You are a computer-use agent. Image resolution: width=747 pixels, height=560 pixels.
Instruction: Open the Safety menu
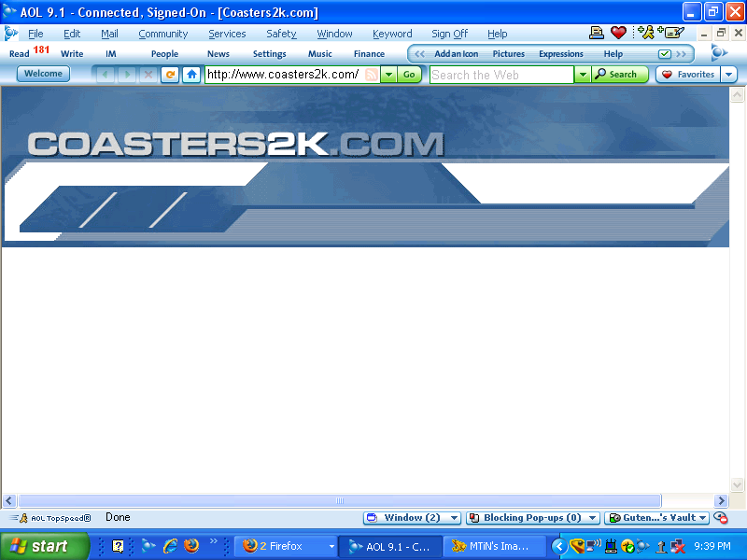[x=281, y=34]
